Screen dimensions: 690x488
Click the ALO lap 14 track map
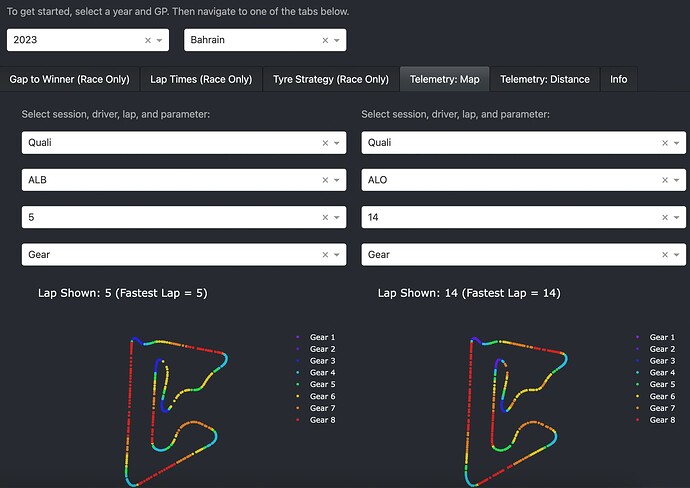[x=516, y=412]
